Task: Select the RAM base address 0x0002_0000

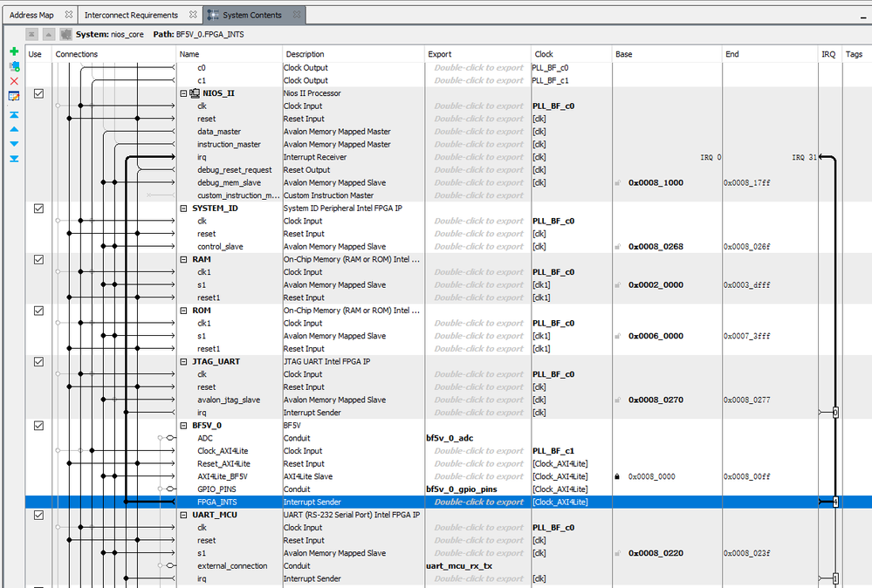Action: click(656, 285)
